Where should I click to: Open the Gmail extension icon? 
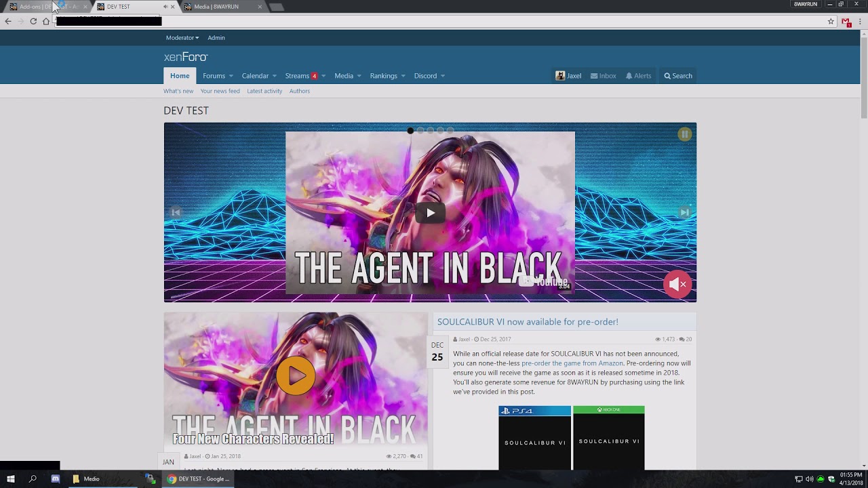click(x=846, y=22)
